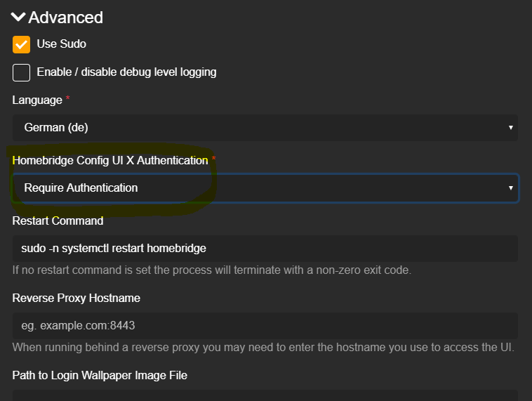Click the Homebridge Config UI X Authentication label
Viewport: 532px width, 401px height.
pos(109,161)
